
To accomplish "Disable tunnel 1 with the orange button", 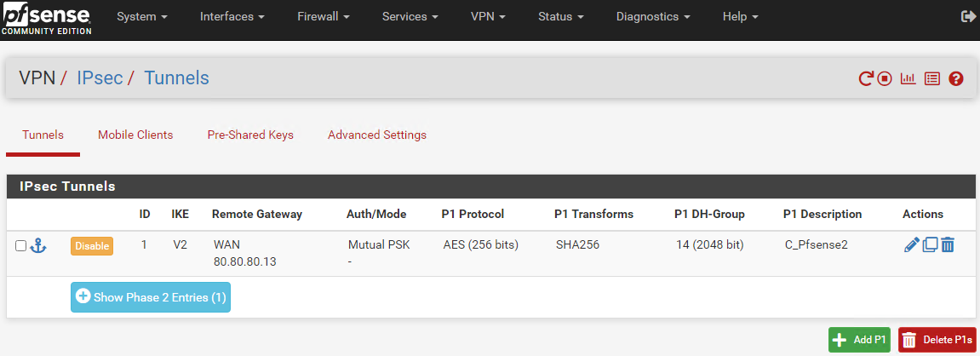I will 92,246.
